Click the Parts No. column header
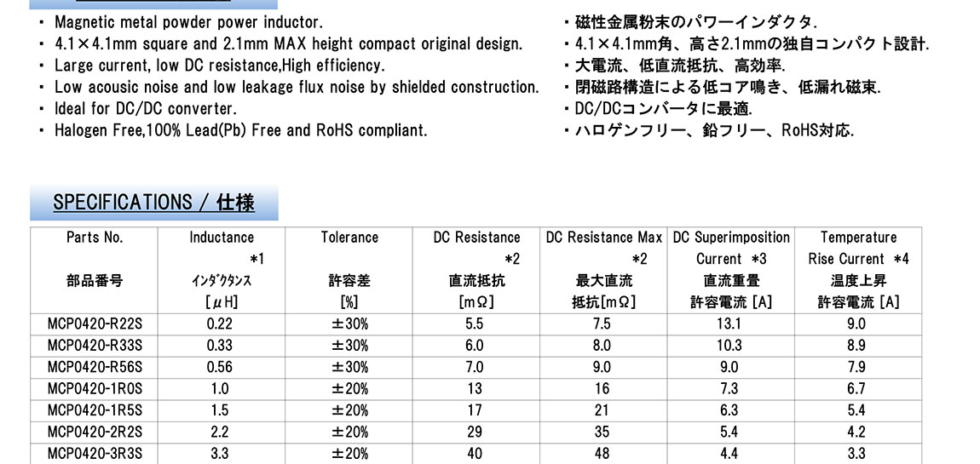 (95, 238)
